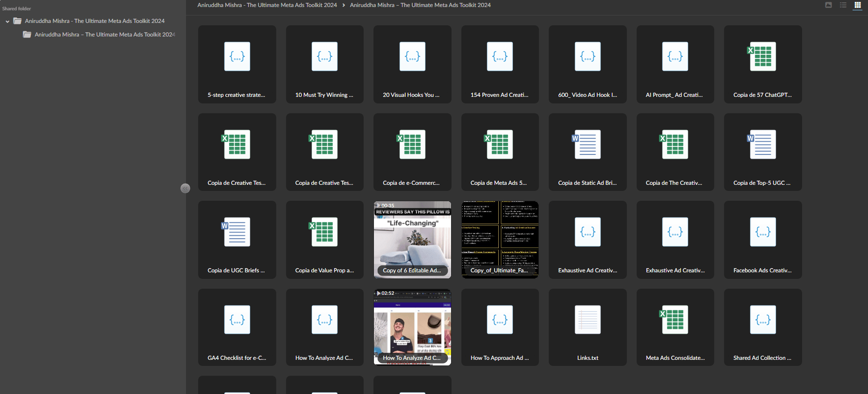Open the '154 Proven Ad Creati...' file icon
This screenshot has width=868, height=394.
[x=500, y=57]
